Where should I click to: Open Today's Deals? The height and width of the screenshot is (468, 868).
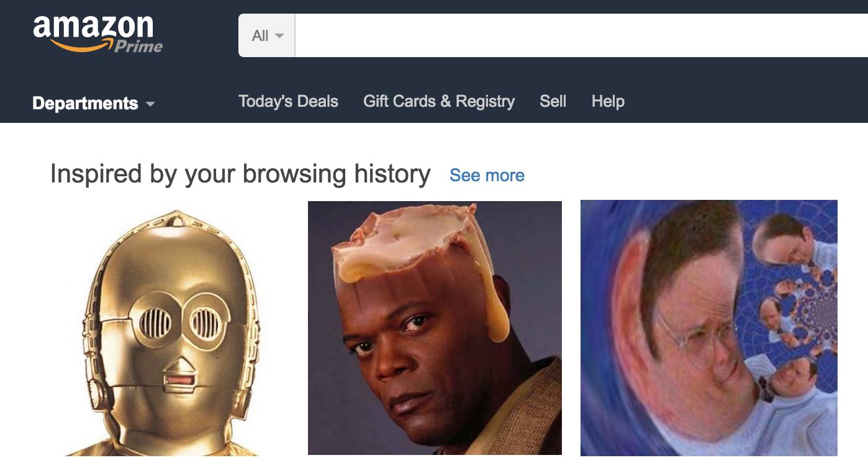click(288, 101)
